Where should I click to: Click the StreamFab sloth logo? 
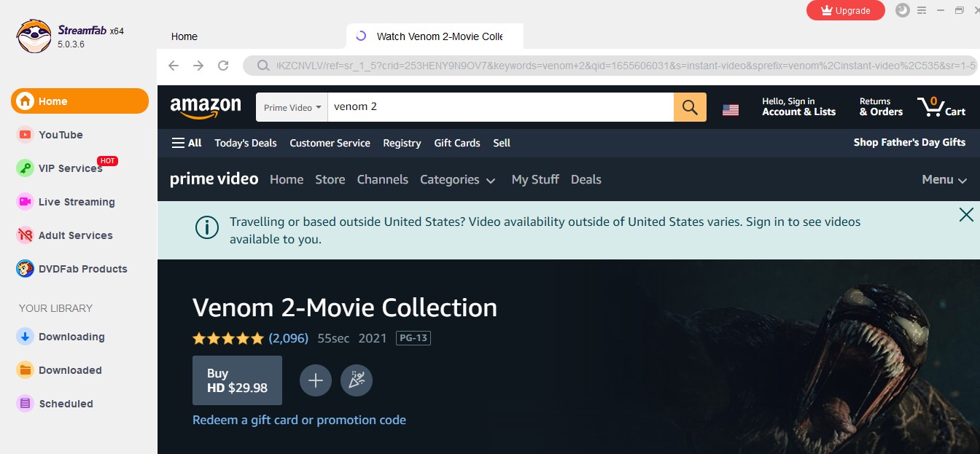[x=34, y=36]
